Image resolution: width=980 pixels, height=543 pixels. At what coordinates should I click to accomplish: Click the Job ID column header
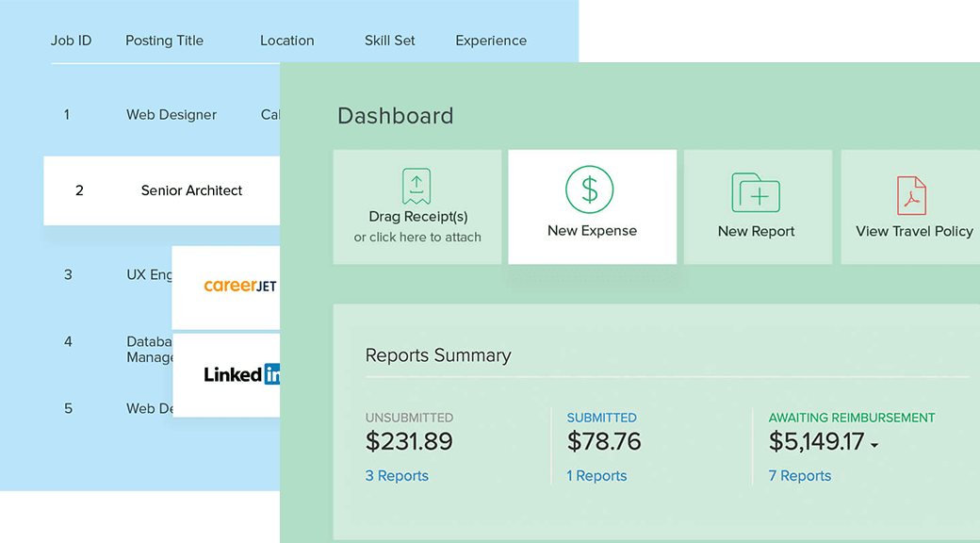coord(72,41)
